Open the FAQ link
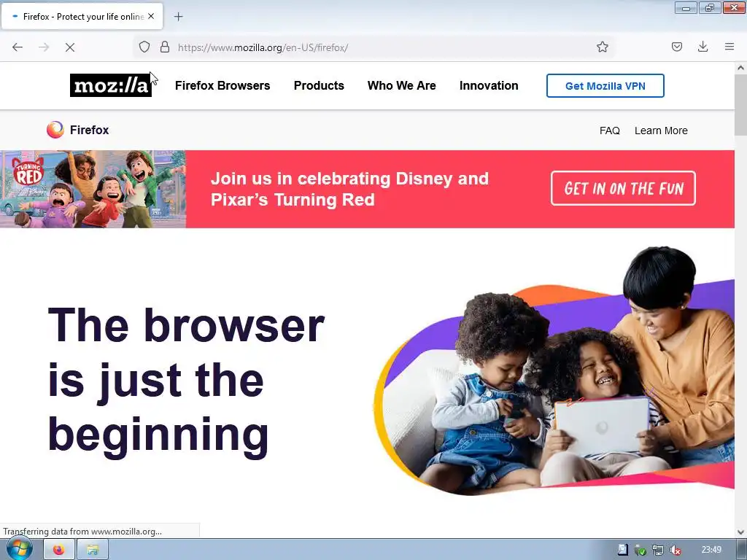Screen dimensions: 747x560 point(609,131)
